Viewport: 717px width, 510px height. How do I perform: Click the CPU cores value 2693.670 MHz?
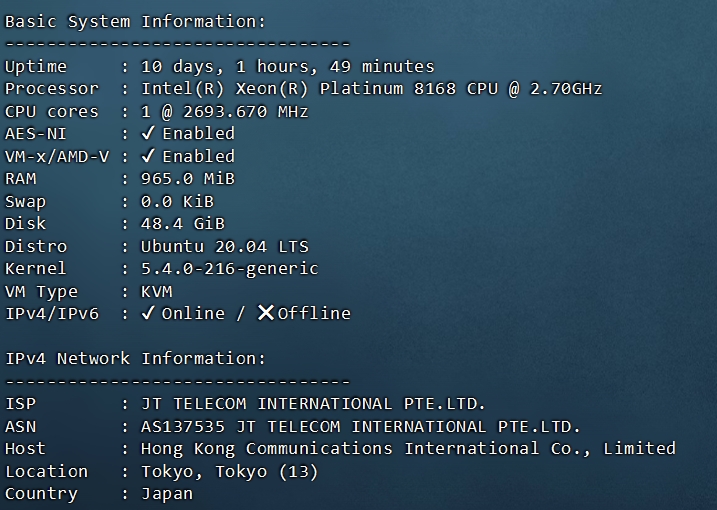(x=245, y=111)
